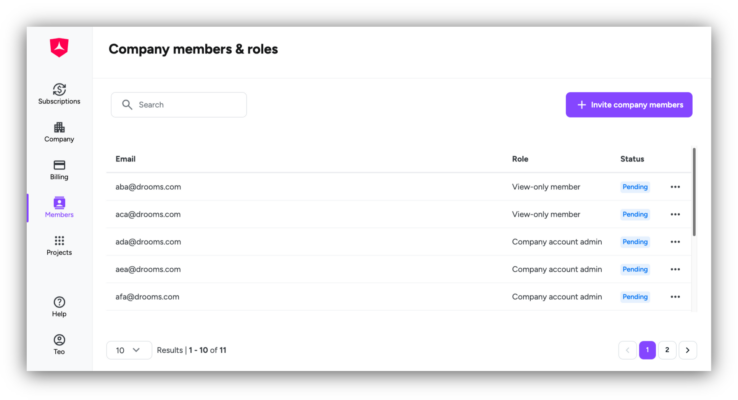Select page 1 in pagination
The image size is (738, 400).
click(x=647, y=350)
